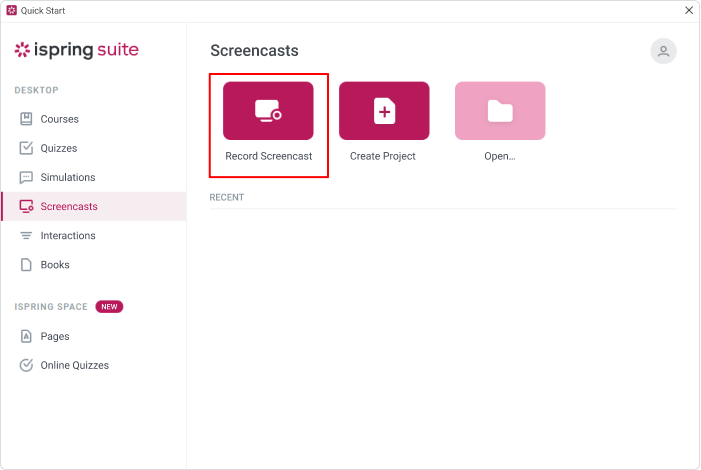Open the Books section
Viewport: 701px width, 470px height.
click(x=93, y=265)
